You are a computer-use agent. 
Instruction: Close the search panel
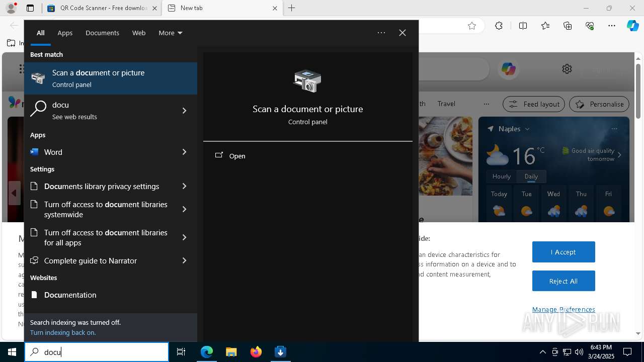[x=403, y=33]
